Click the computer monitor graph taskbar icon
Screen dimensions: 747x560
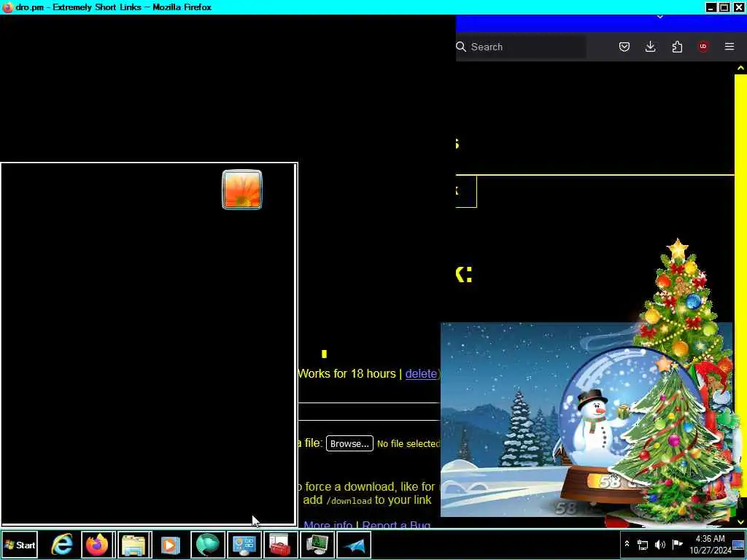point(317,545)
